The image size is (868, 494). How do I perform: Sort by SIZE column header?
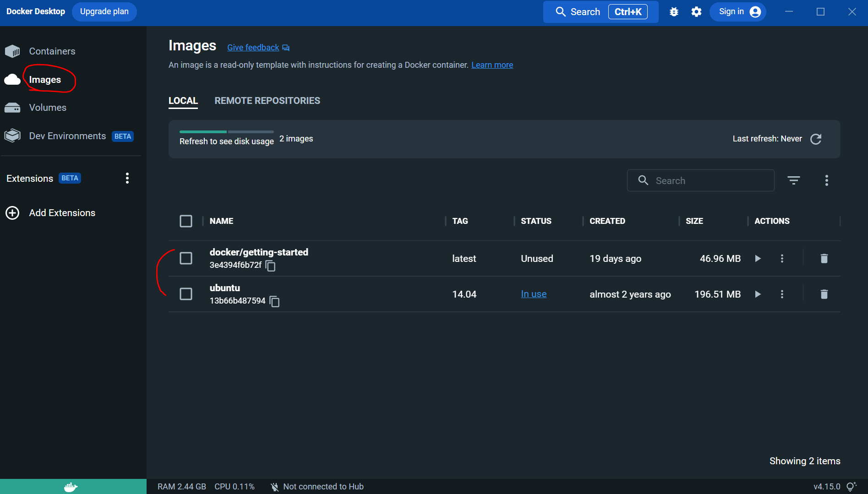[694, 221]
